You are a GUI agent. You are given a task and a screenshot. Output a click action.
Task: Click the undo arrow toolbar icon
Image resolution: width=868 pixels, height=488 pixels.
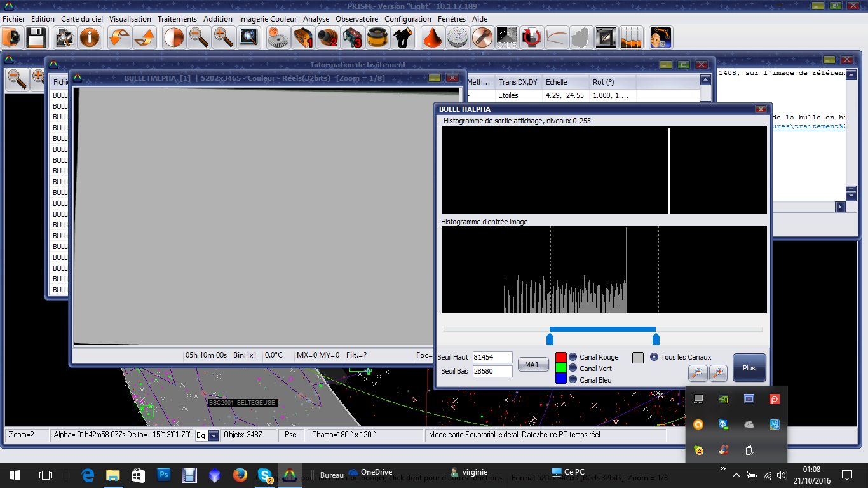(x=119, y=38)
